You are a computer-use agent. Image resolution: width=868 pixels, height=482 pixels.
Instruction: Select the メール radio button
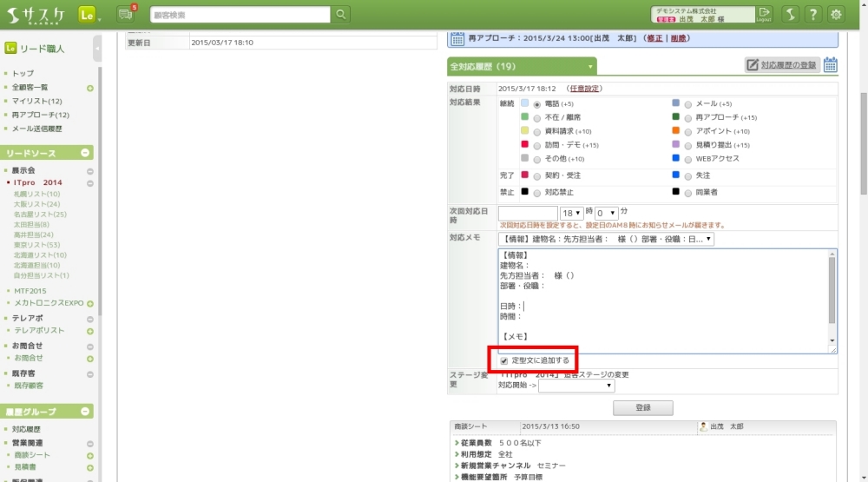pyautogui.click(x=688, y=103)
